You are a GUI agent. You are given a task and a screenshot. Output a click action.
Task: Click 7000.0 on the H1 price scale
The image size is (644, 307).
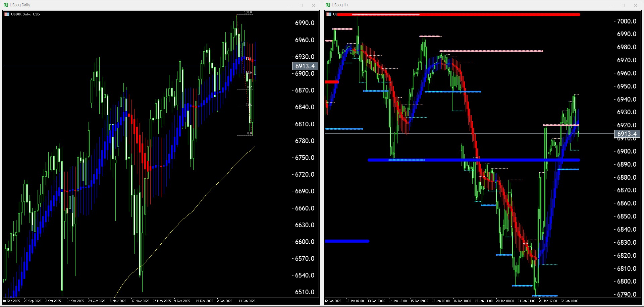coord(627,21)
